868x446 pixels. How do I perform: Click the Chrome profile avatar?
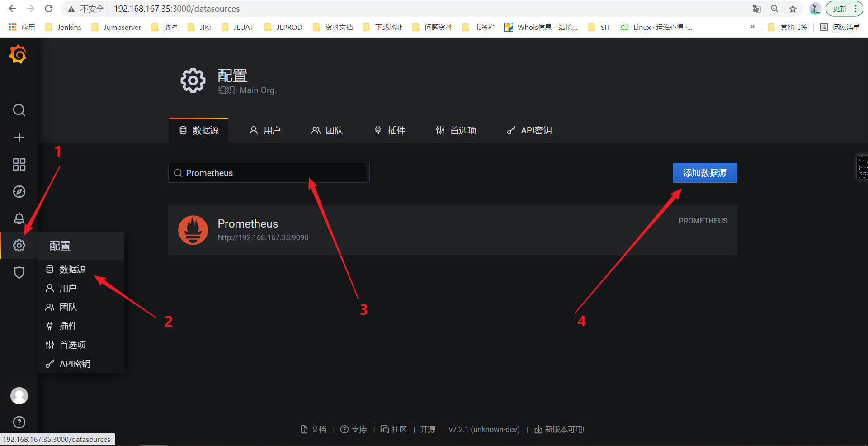pyautogui.click(x=815, y=9)
